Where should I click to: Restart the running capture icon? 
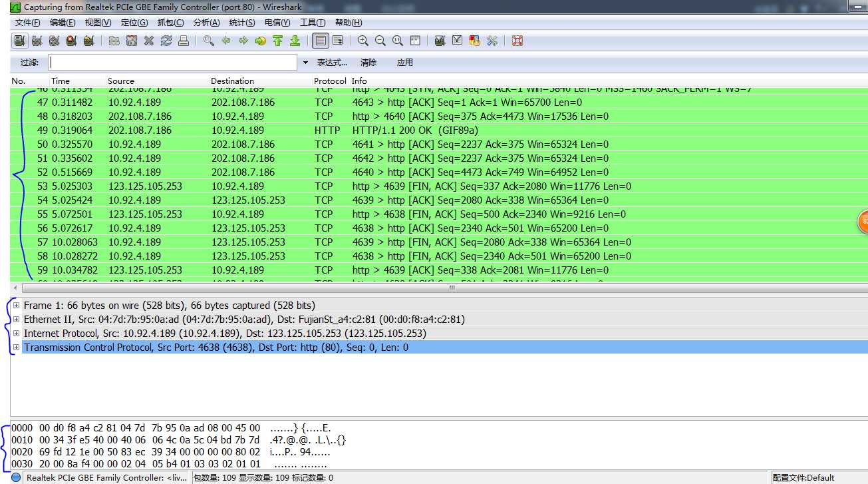coord(88,41)
